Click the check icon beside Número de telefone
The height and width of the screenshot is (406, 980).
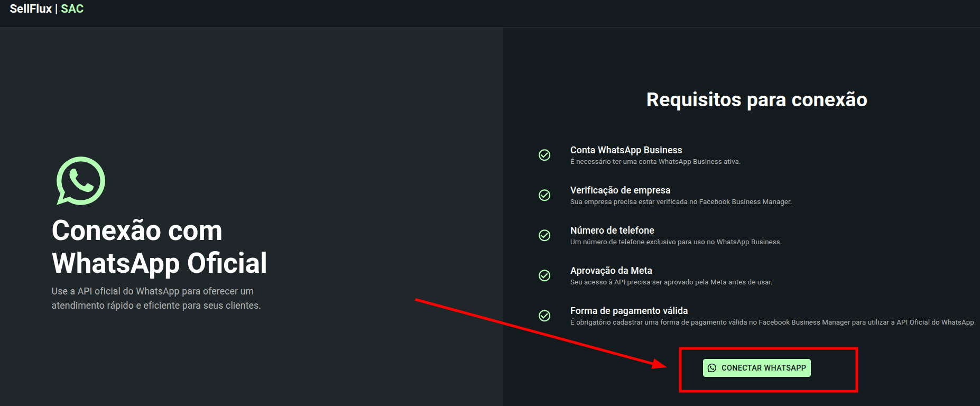tap(544, 235)
